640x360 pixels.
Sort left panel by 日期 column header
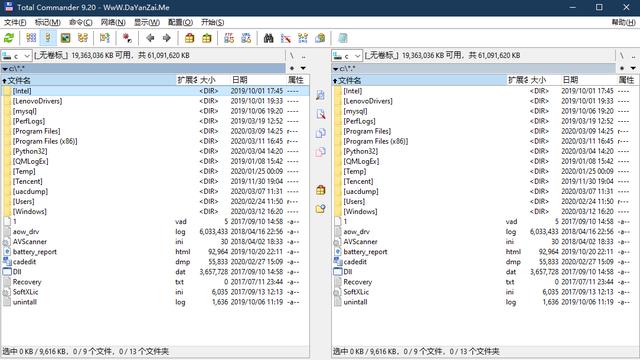(x=258, y=80)
